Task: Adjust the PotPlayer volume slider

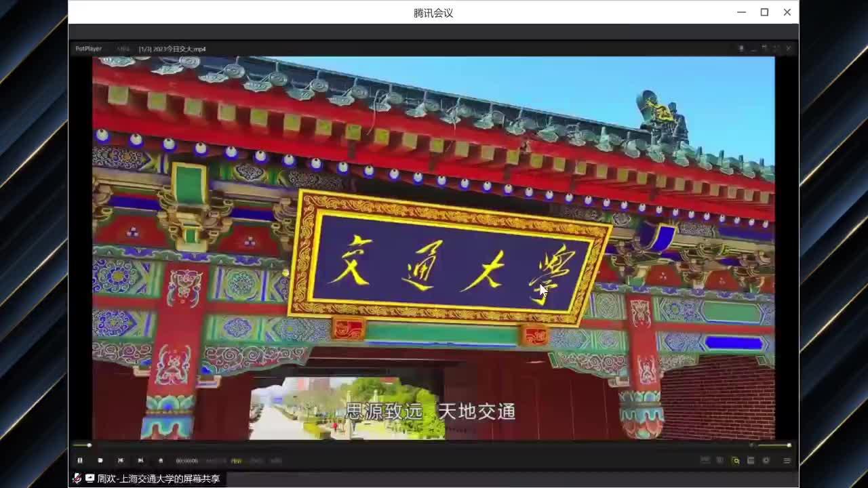Action: 774,445
